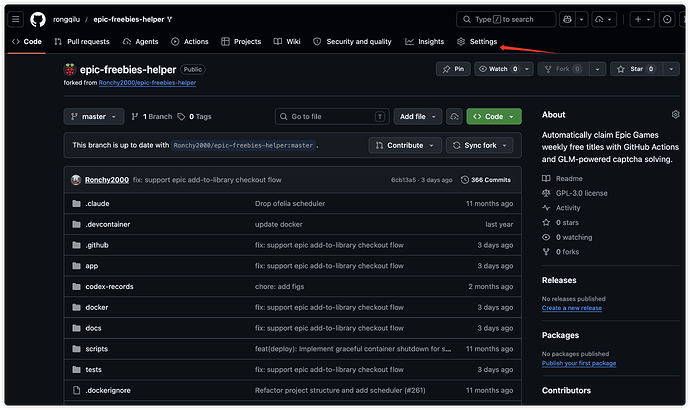The image size is (690, 410).
Task: Open the .github folder
Action: pyautogui.click(x=97, y=245)
